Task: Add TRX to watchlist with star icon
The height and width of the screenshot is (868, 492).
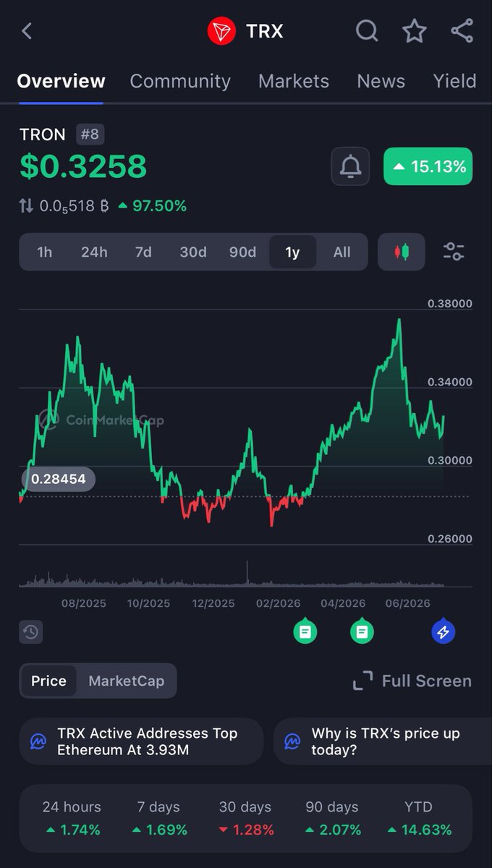Action: (415, 31)
